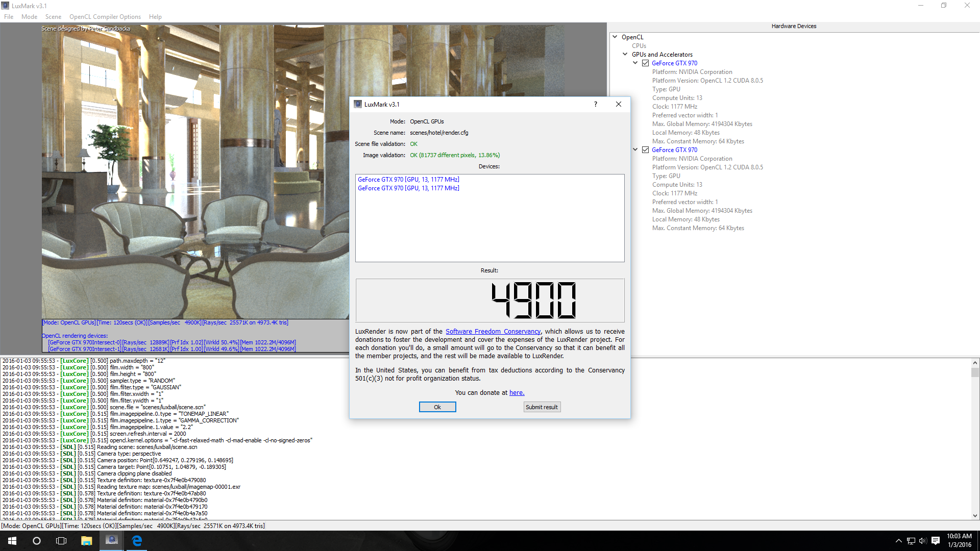Uncheck the first GeForce GTX 970 checkbox

click(646, 63)
